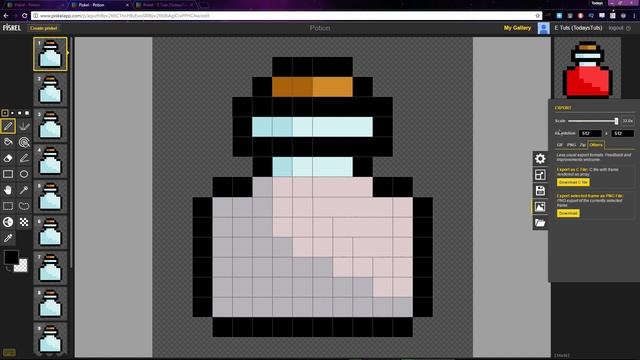Select the Vertical Mirror pen tool

click(x=24, y=126)
